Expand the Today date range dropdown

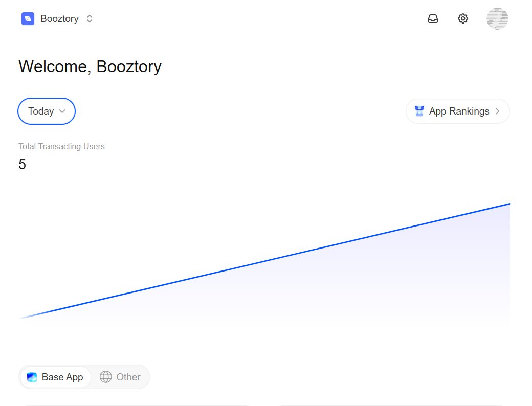tap(47, 111)
